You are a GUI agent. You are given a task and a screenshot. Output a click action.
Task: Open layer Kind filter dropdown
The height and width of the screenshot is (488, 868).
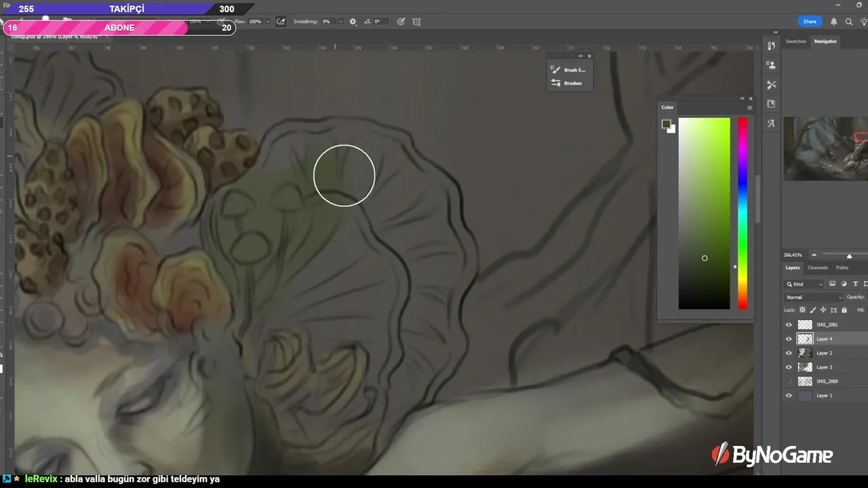coord(804,284)
